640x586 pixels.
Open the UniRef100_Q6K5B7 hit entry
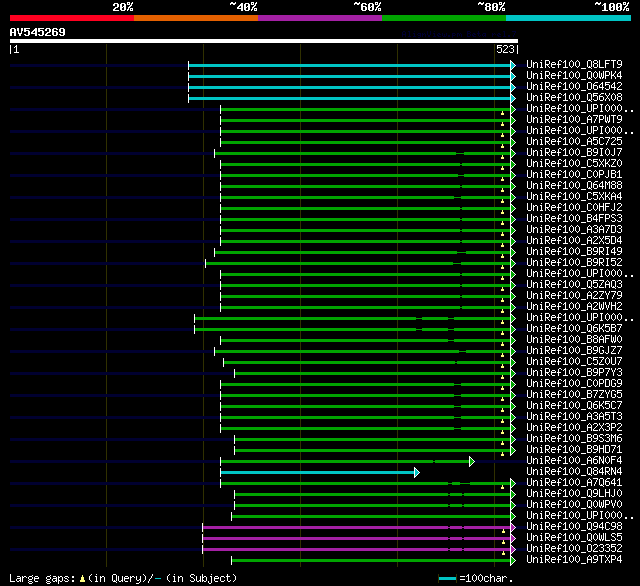[x=573, y=328]
